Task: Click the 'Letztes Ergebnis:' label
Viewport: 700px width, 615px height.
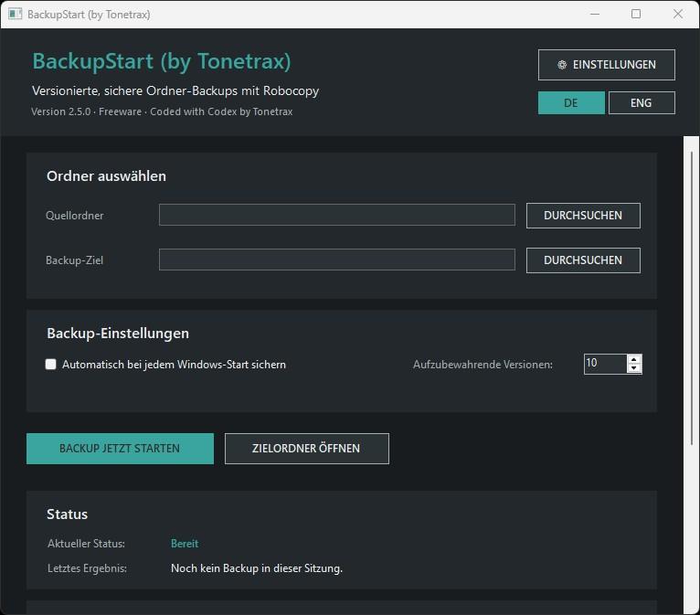Action: pyautogui.click(x=87, y=568)
